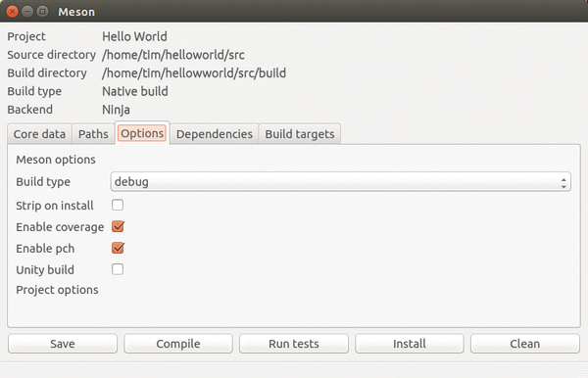Click the Backend label
This screenshot has height=378, width=588.
click(x=30, y=110)
